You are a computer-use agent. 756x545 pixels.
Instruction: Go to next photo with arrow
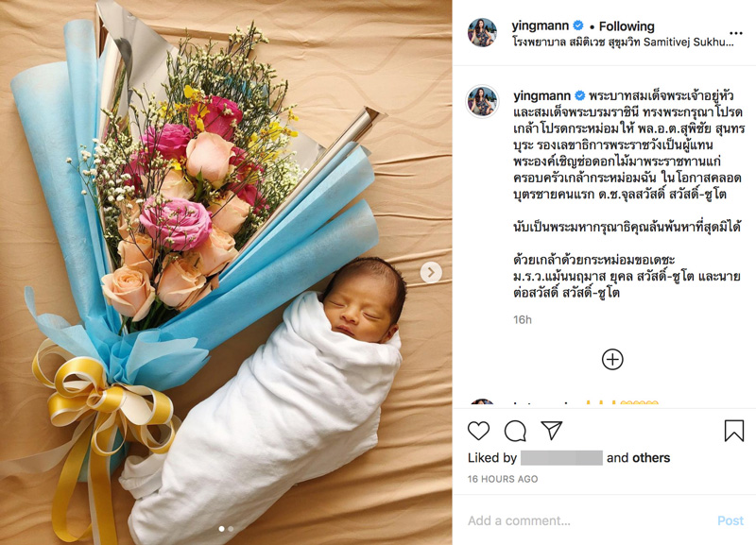tap(431, 273)
